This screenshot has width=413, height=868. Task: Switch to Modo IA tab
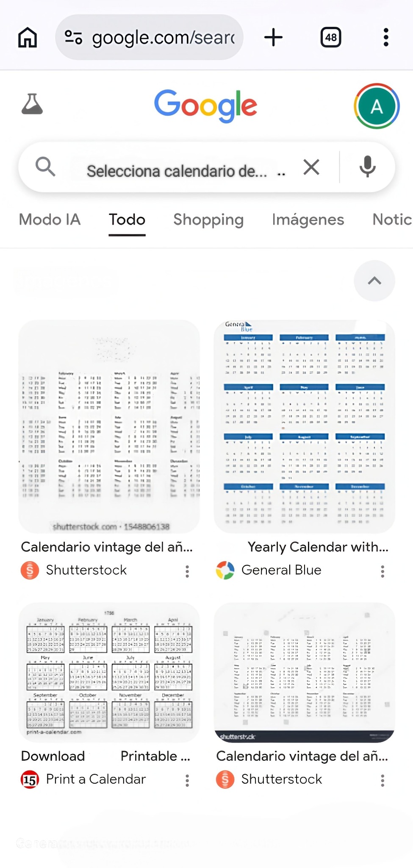[x=50, y=220]
